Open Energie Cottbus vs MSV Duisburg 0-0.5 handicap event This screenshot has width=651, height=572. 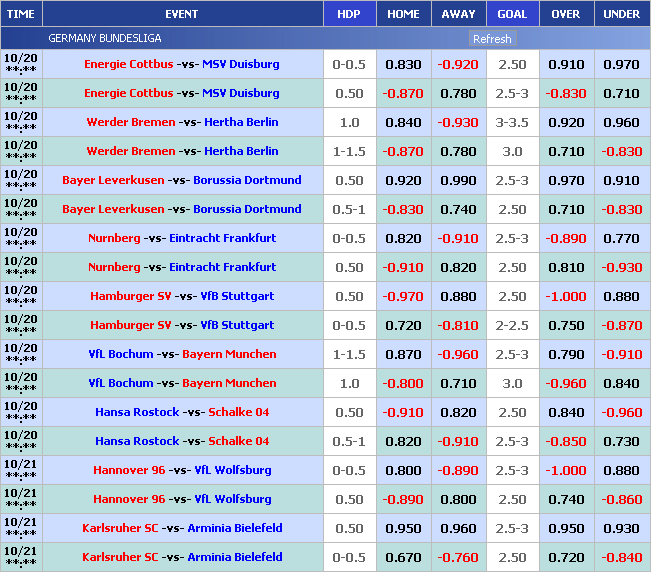click(x=181, y=64)
